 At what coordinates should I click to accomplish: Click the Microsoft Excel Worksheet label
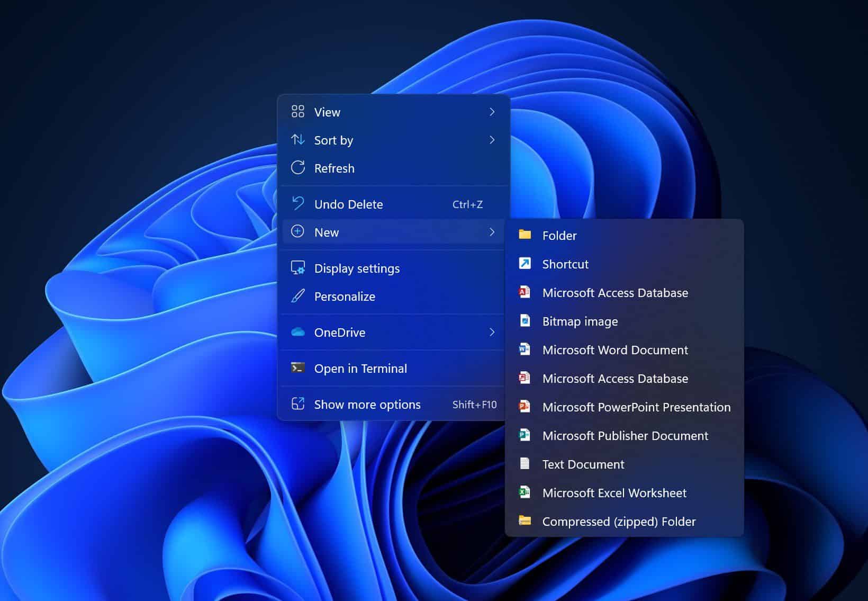(614, 493)
